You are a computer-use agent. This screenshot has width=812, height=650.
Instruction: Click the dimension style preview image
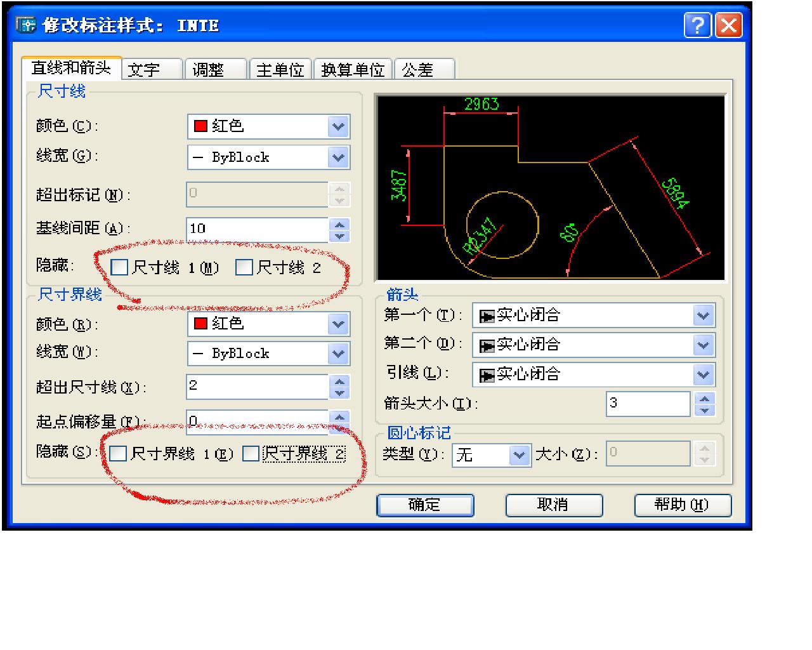pyautogui.click(x=551, y=188)
